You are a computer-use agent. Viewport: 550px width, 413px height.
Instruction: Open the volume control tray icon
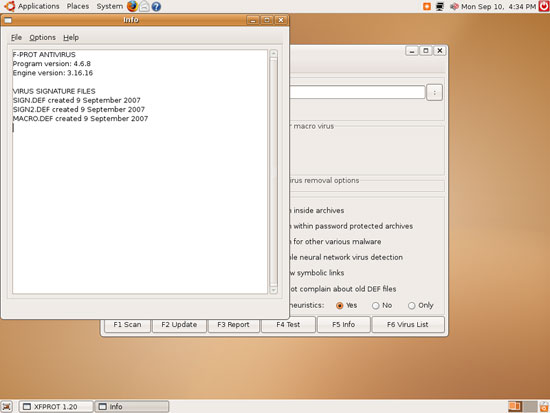pyautogui.click(x=454, y=6)
